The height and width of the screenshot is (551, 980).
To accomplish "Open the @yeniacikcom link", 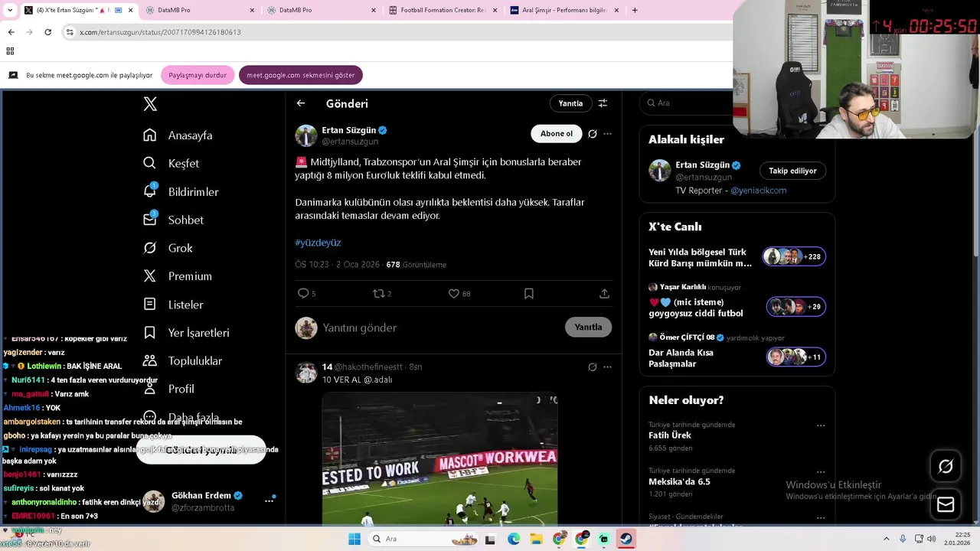I will click(x=758, y=191).
